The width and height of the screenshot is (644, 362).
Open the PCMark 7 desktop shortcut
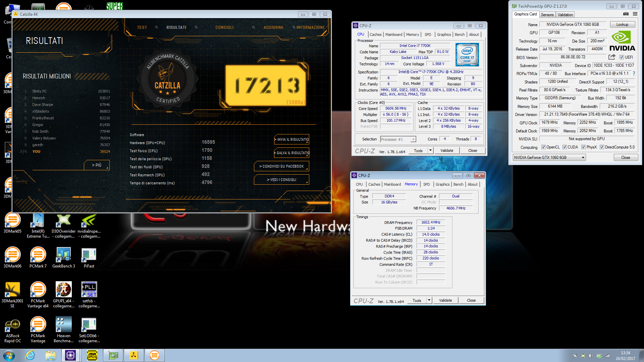[x=38, y=258]
